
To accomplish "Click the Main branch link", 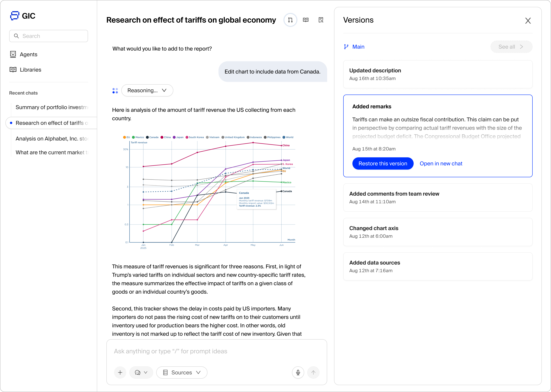I will coord(358,47).
